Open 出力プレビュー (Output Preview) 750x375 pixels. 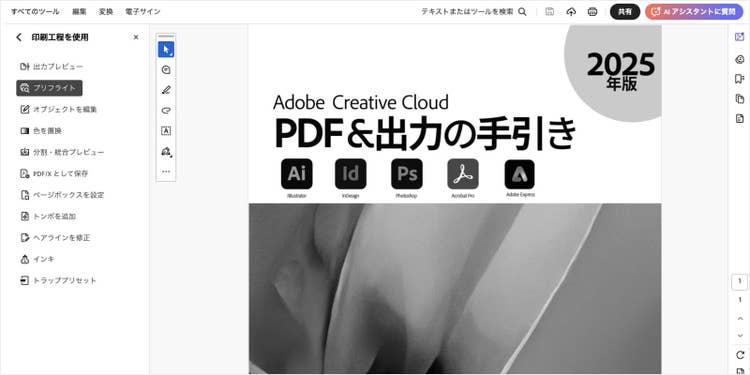[52, 66]
